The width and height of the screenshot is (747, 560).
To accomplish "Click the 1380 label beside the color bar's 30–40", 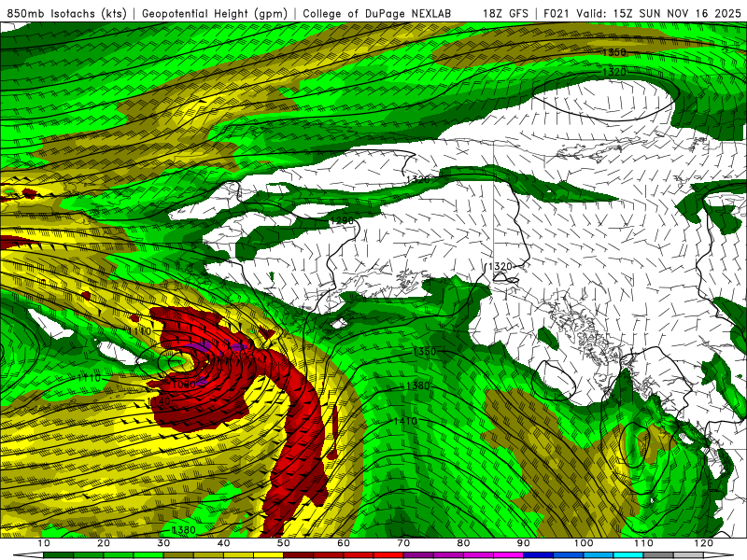I will (183, 530).
